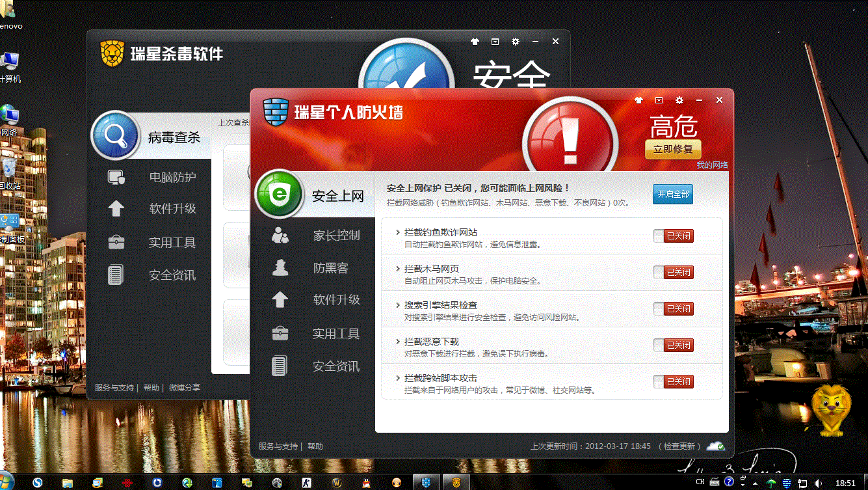
Task: Open the Network desktop icon
Action: tap(9, 120)
